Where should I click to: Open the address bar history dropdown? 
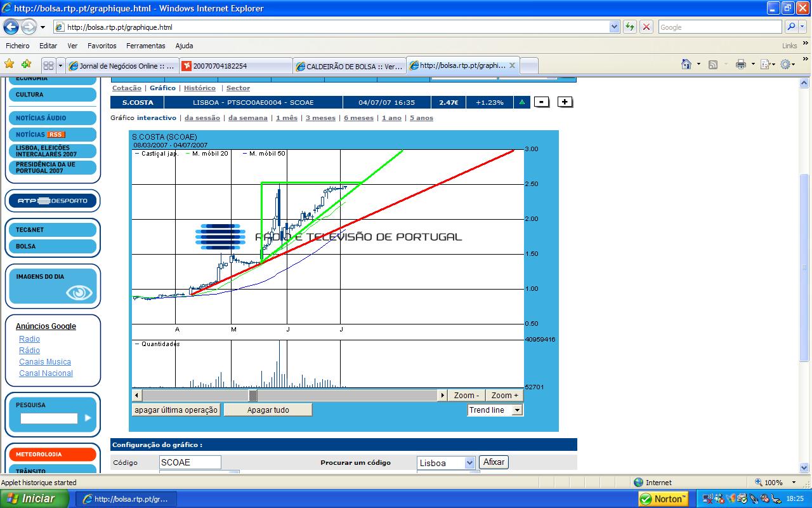coord(614,27)
